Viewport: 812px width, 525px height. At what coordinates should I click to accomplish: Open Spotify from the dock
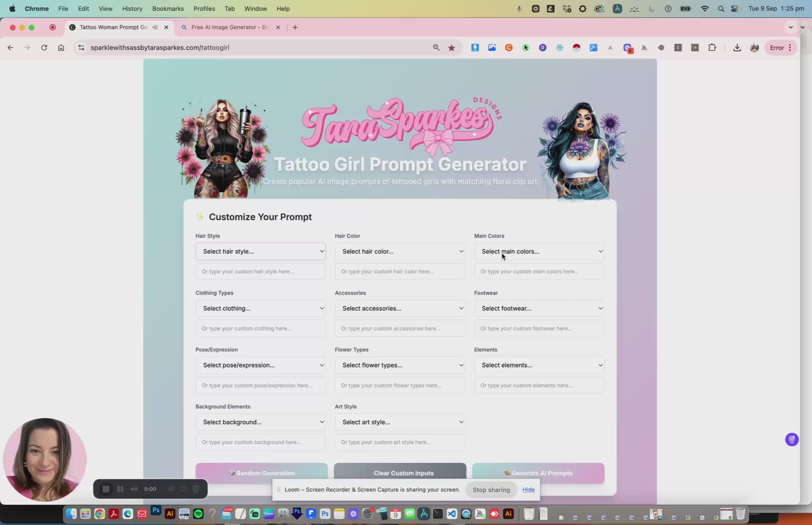point(198,514)
